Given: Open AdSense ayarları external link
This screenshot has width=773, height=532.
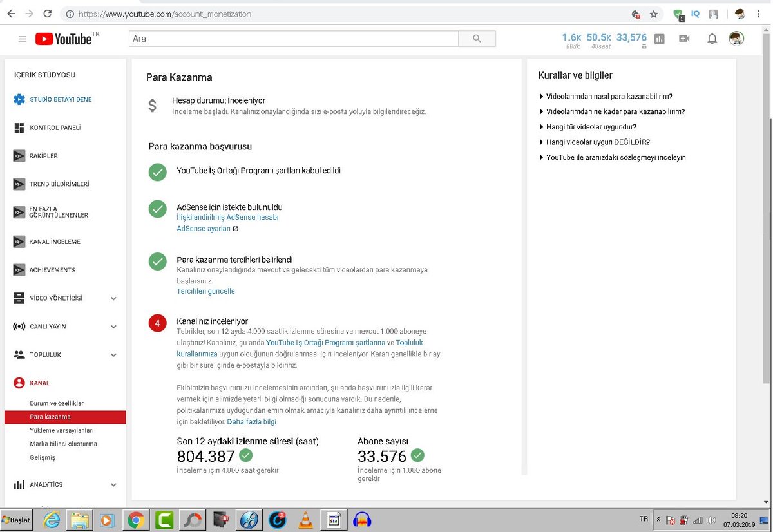Looking at the screenshot, I should pos(207,229).
